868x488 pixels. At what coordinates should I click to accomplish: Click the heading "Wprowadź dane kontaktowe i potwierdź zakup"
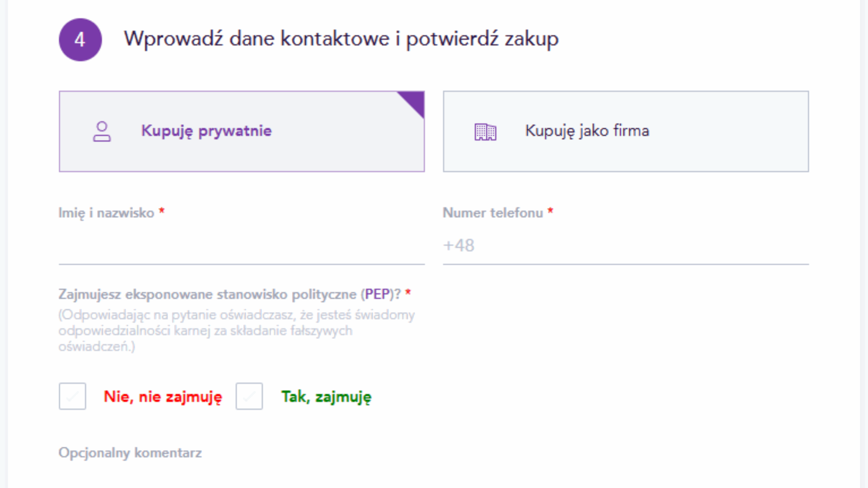[x=341, y=39]
